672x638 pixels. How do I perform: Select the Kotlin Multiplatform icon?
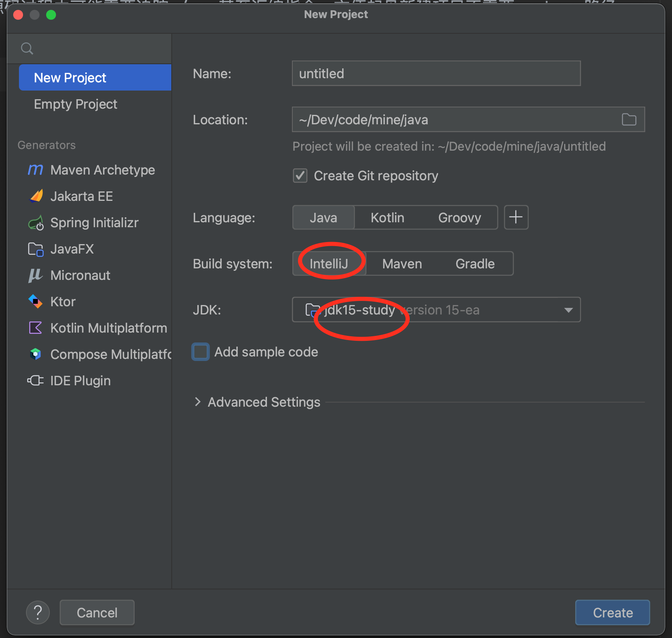point(35,328)
